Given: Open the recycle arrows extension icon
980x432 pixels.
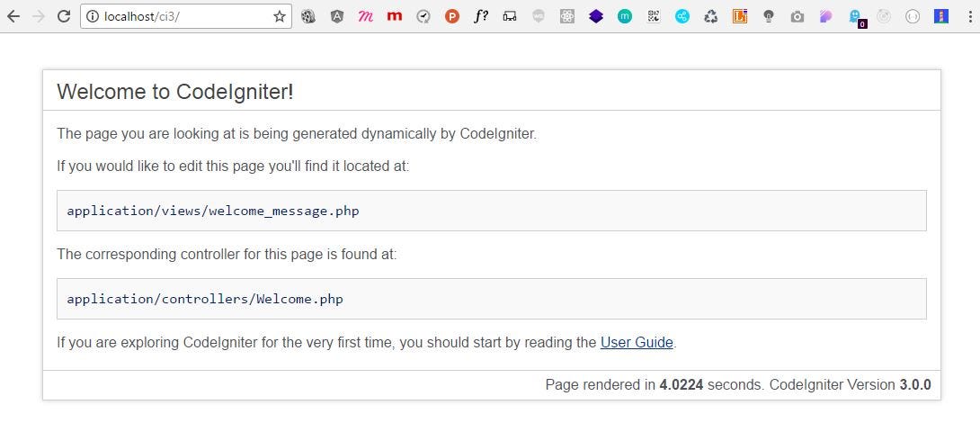Looking at the screenshot, I should [710, 17].
